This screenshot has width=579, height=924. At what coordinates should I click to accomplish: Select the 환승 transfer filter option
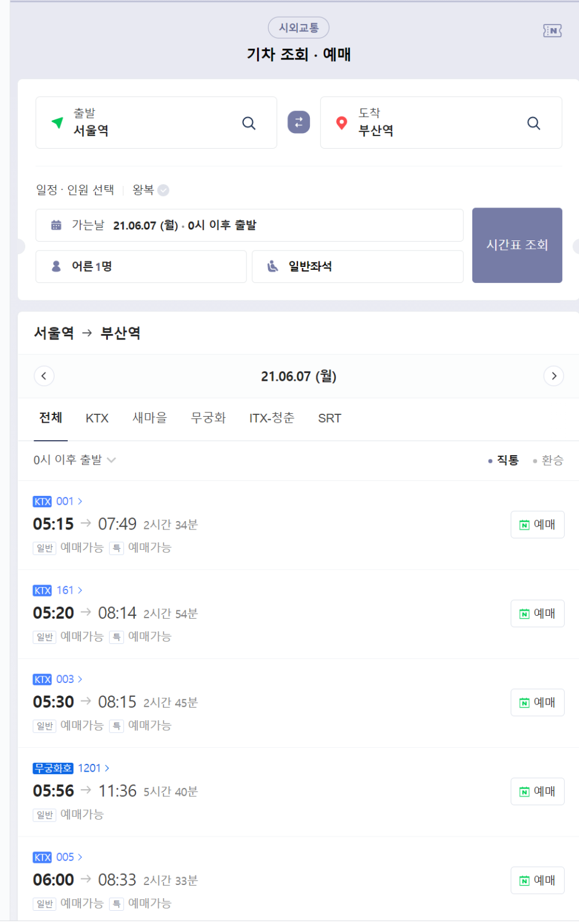[x=548, y=460]
